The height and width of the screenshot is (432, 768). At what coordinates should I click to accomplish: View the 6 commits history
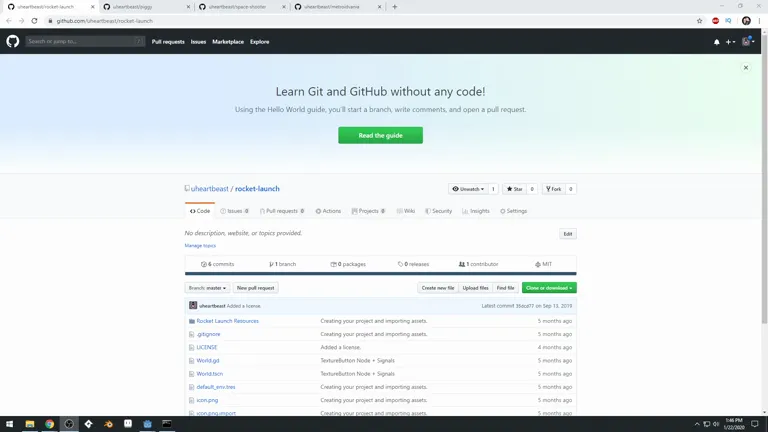[x=217, y=264]
